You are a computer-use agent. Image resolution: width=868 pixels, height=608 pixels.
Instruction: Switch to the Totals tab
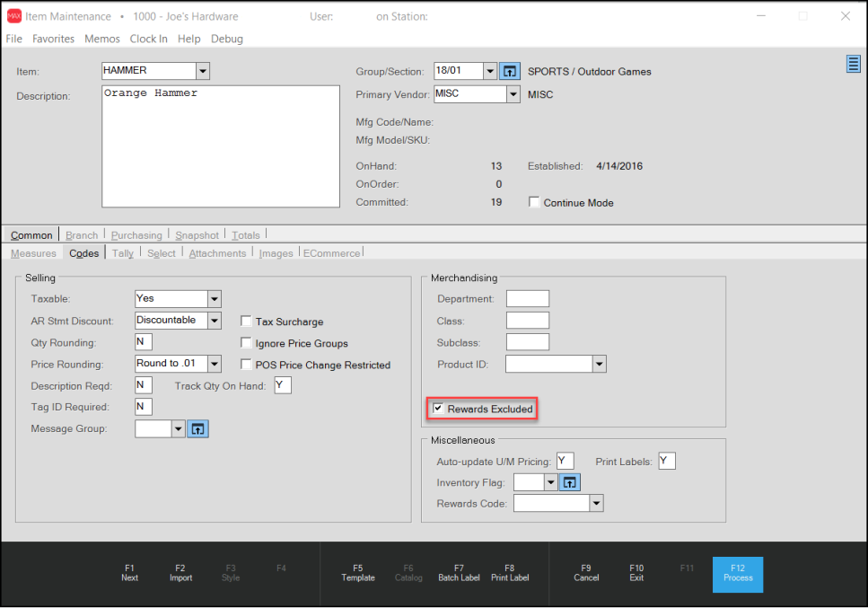tap(245, 235)
